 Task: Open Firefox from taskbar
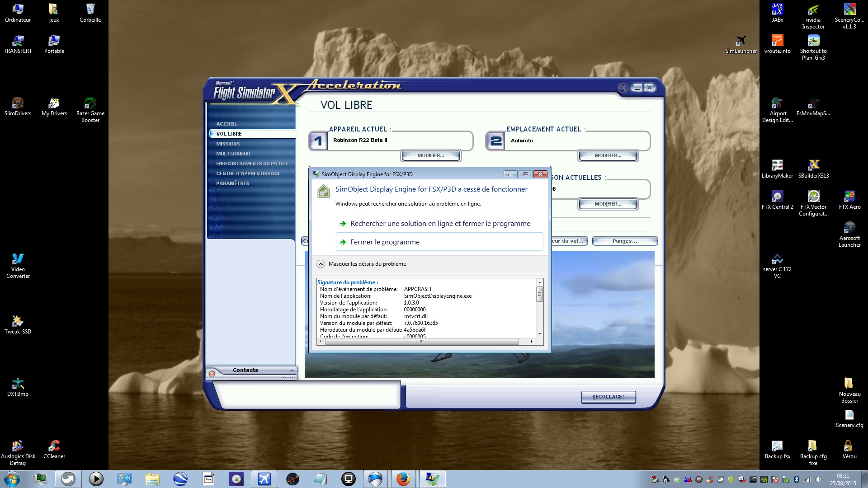[403, 479]
